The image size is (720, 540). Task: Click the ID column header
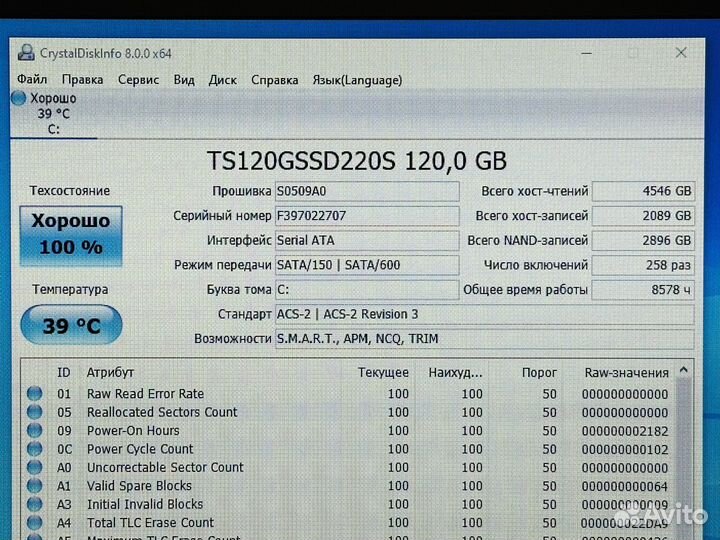point(64,372)
